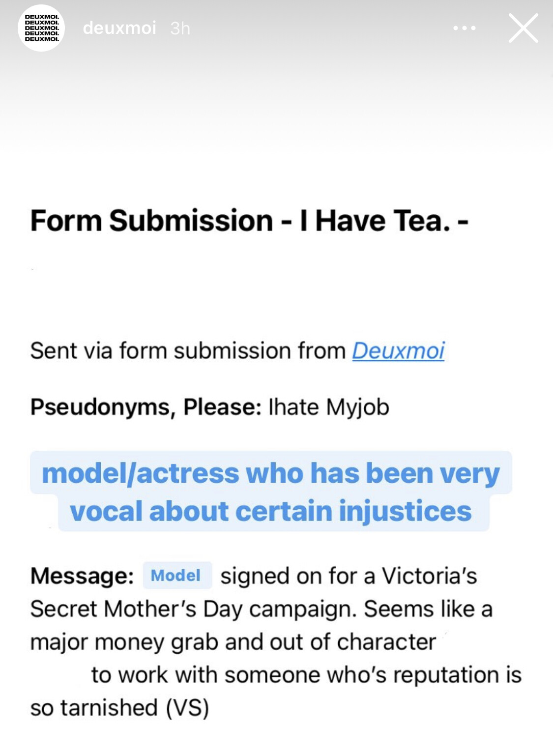Viewport: 553px width, 756px height.
Task: Close the story with the X icon
Action: [523, 28]
